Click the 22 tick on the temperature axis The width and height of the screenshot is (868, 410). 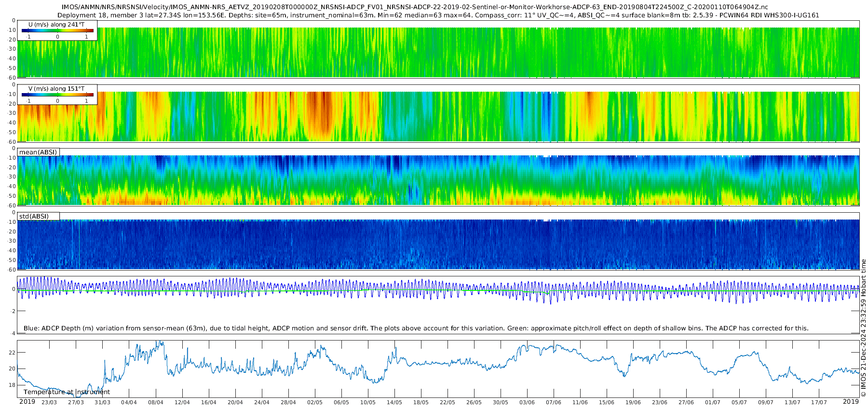point(12,353)
